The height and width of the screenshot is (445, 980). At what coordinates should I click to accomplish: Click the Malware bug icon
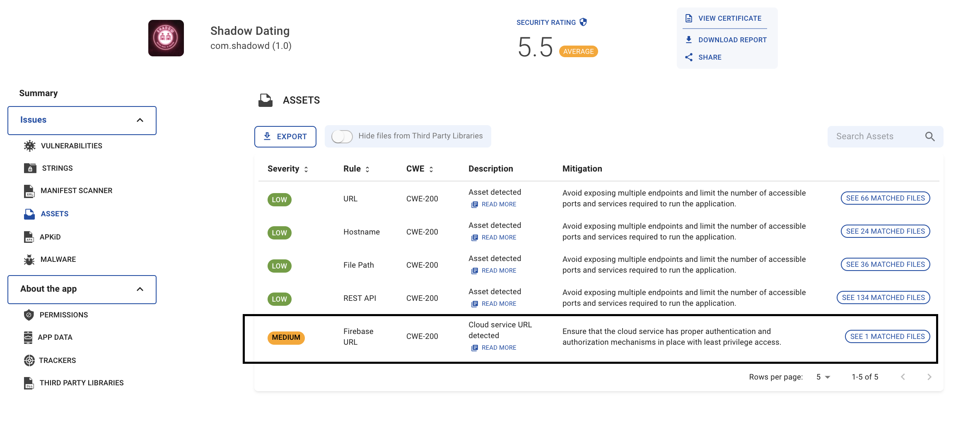pyautogui.click(x=29, y=259)
